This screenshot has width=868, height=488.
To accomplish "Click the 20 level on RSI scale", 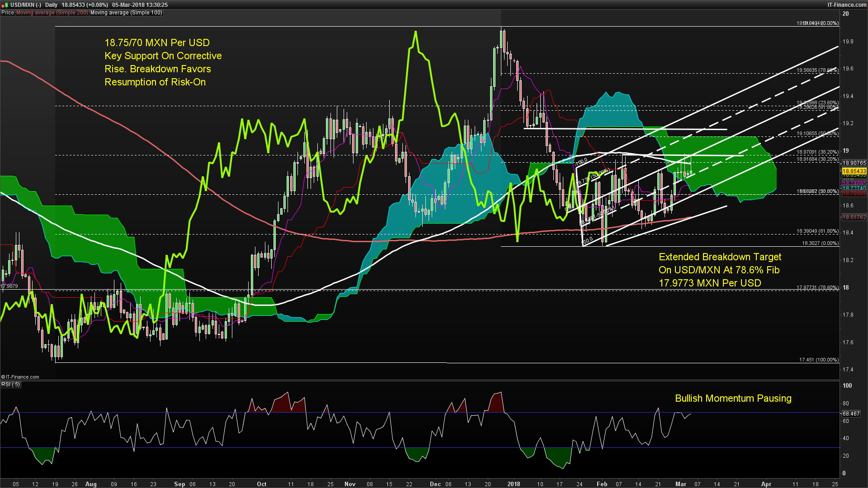I will 846,456.
